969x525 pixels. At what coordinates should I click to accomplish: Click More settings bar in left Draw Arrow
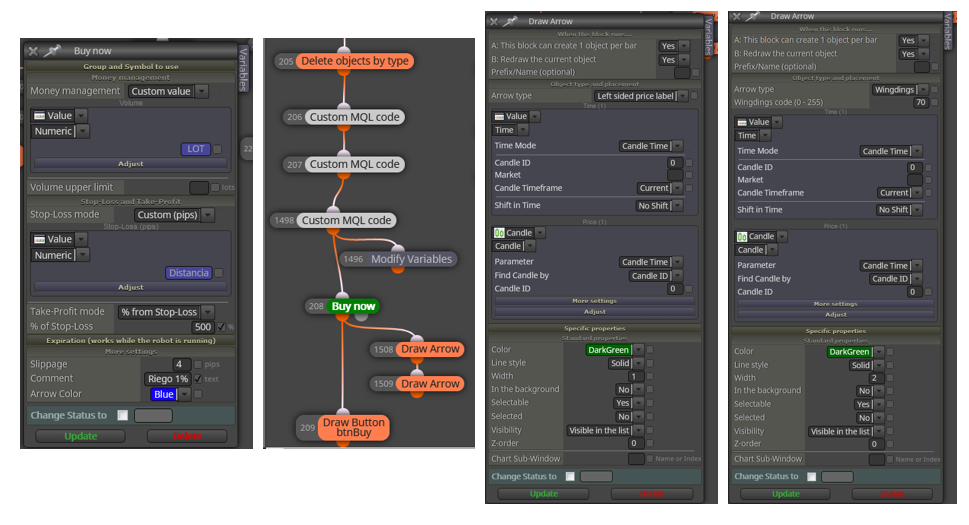pos(595,301)
